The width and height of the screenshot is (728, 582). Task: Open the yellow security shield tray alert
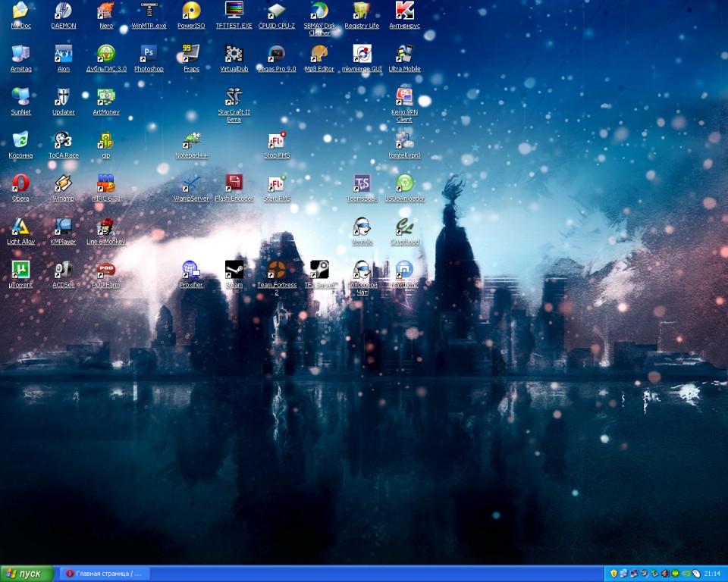pos(613,574)
